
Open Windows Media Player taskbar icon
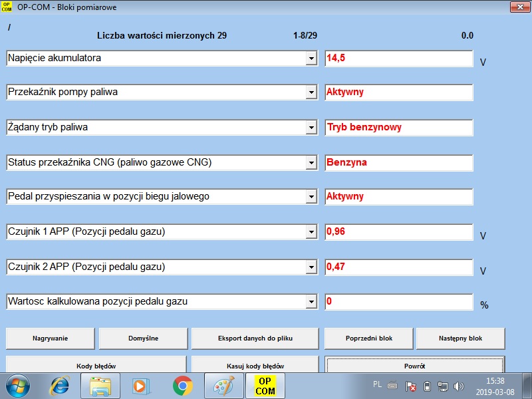point(139,386)
